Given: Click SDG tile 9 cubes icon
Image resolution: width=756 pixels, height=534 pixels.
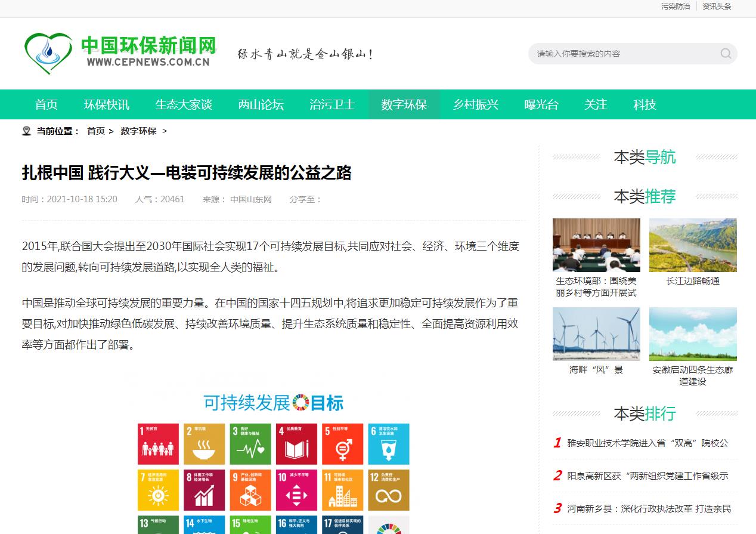Looking at the screenshot, I should click(250, 495).
